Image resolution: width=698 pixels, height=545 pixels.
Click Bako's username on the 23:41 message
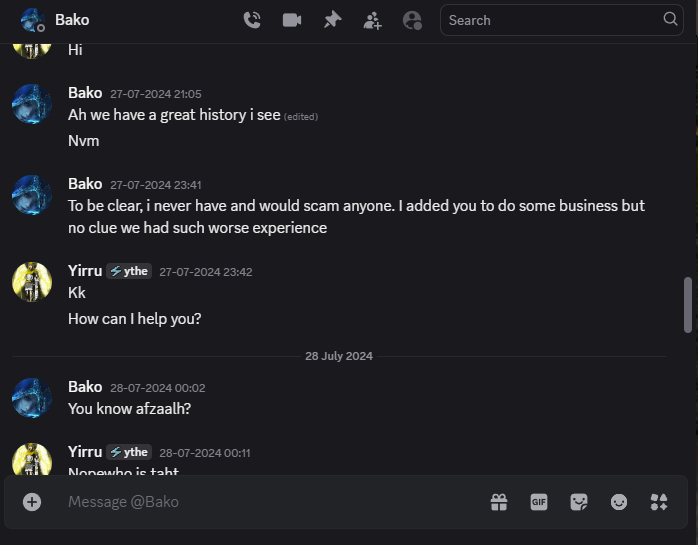click(x=85, y=184)
